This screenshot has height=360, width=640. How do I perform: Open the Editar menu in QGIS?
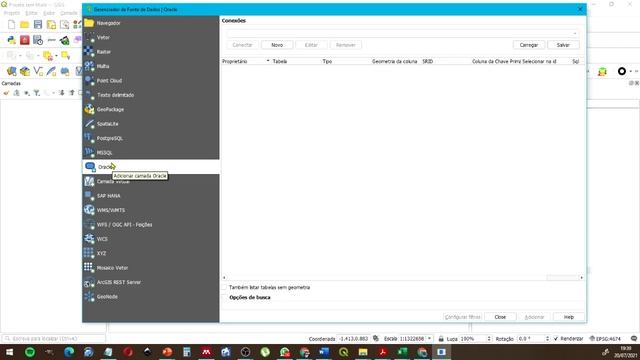coord(31,13)
